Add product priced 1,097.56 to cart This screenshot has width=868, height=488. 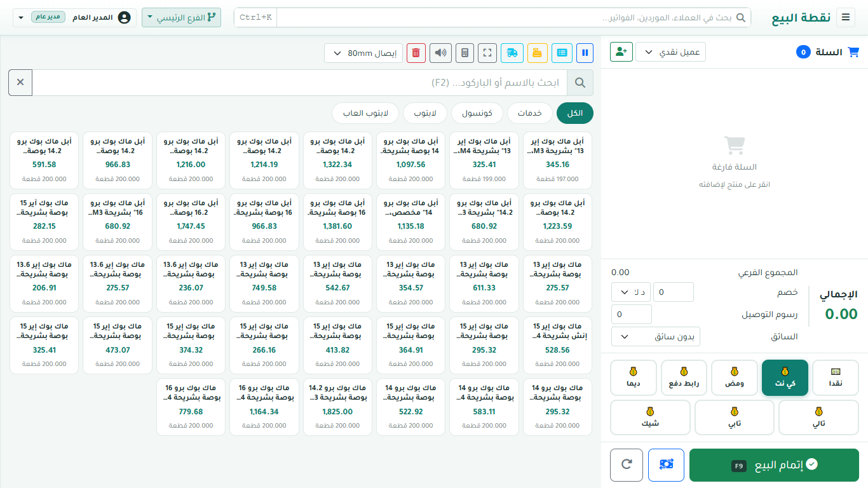tap(411, 160)
